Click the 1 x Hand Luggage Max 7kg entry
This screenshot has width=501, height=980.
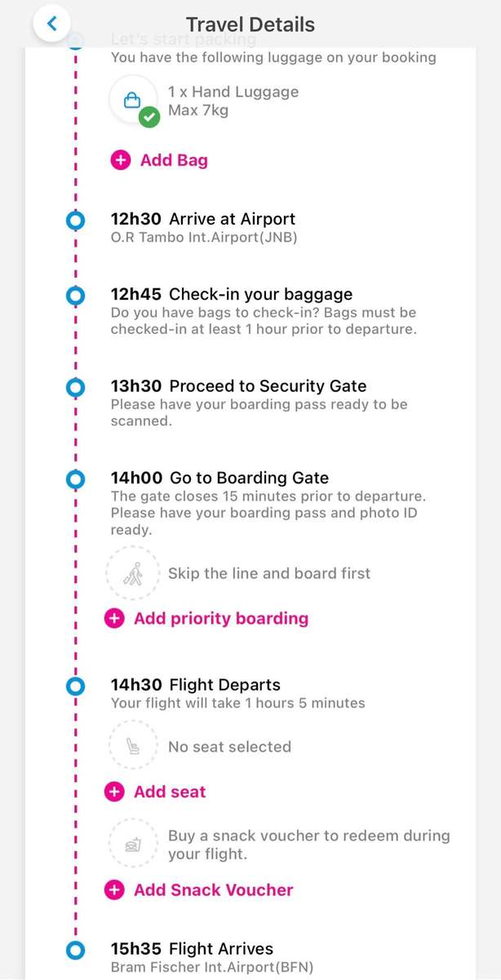[x=233, y=102]
